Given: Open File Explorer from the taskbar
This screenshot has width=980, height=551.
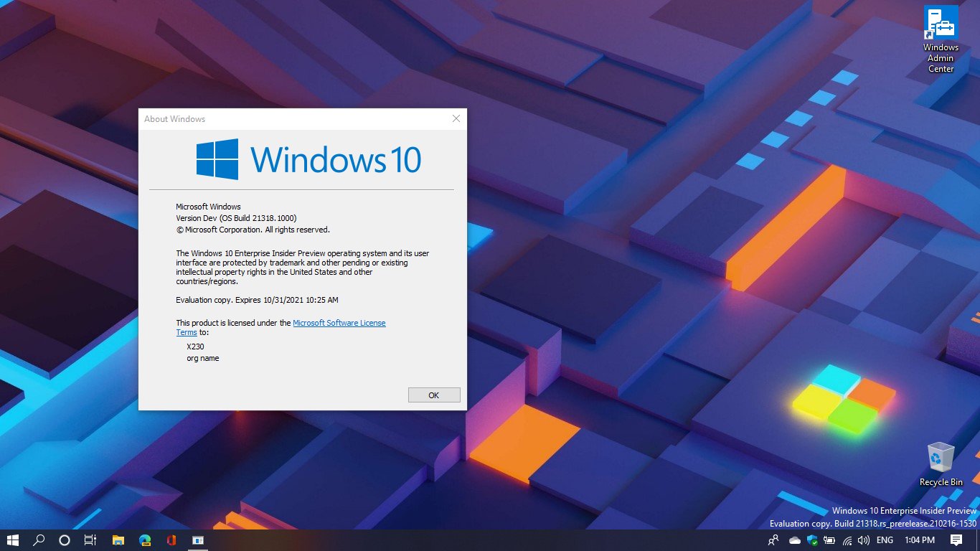Looking at the screenshot, I should [x=118, y=540].
